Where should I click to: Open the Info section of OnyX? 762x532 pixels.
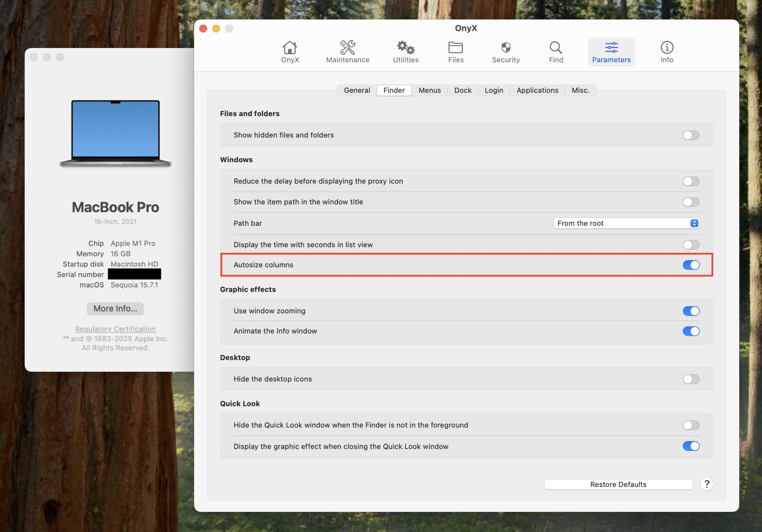point(667,52)
